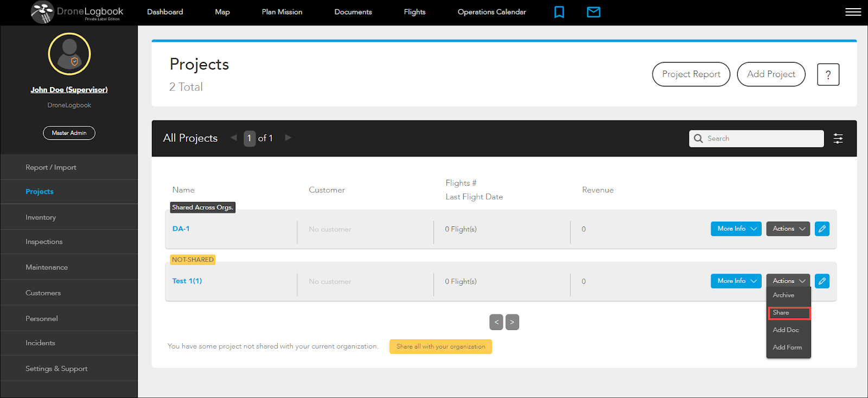The width and height of the screenshot is (868, 398).
Task: Click the NOT-SHARED label
Action: [x=193, y=260]
